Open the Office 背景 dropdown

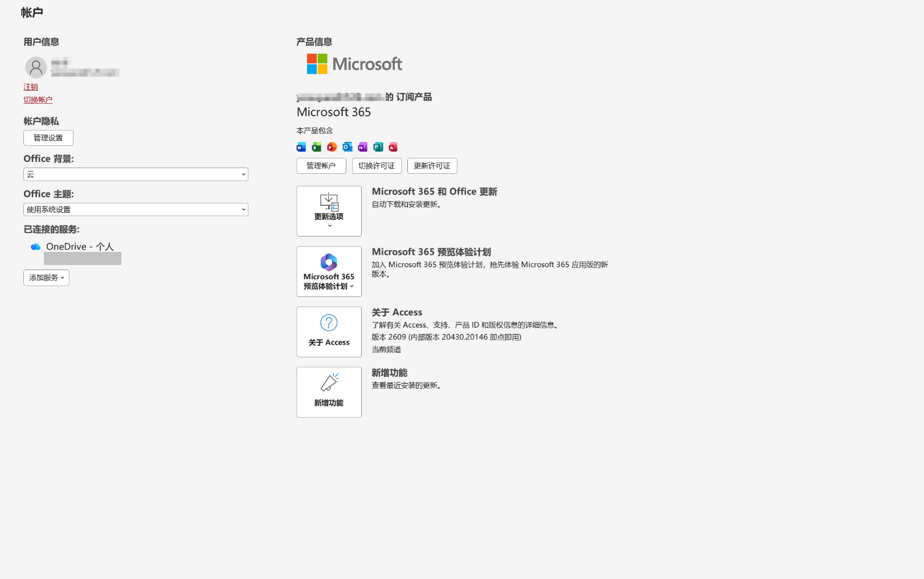click(x=136, y=174)
